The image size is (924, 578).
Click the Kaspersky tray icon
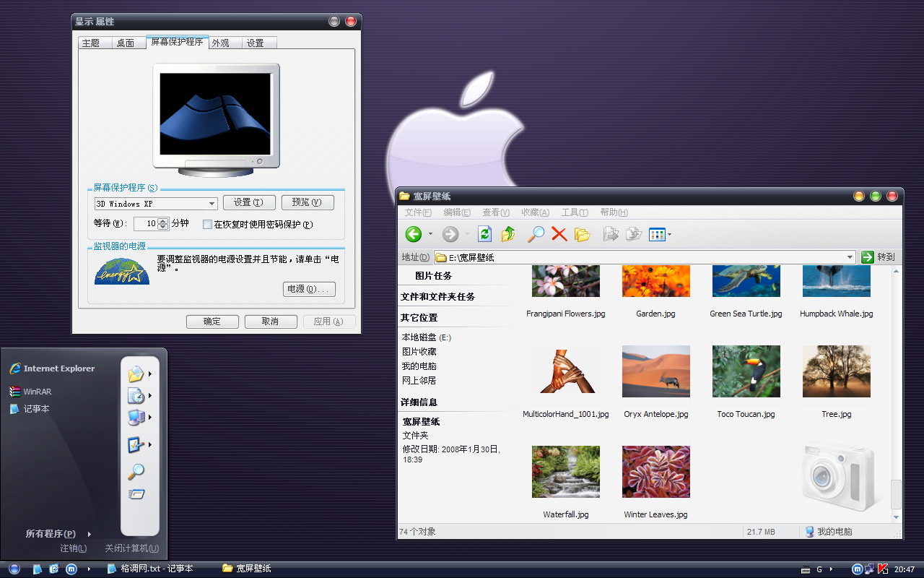[x=881, y=569]
